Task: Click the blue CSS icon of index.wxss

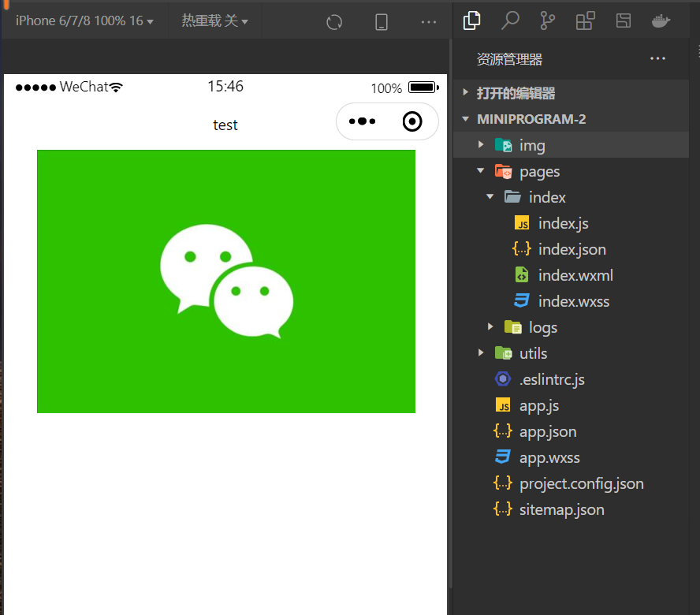Action: [522, 300]
